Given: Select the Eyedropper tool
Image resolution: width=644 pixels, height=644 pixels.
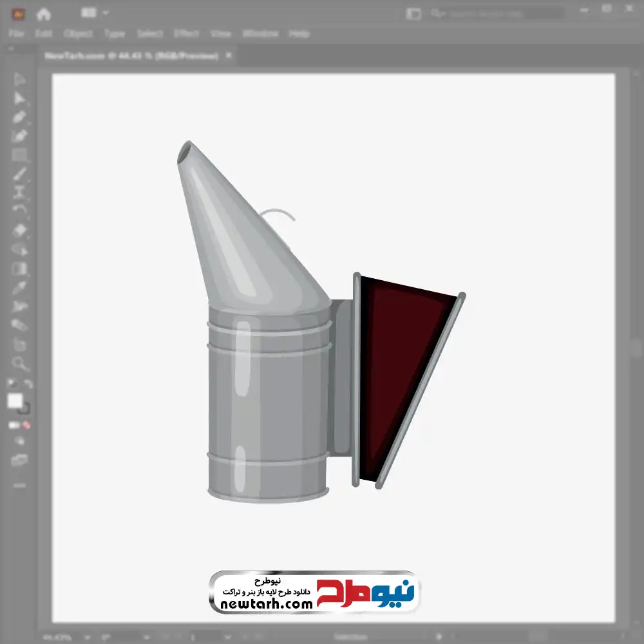Looking at the screenshot, I should (x=19, y=287).
